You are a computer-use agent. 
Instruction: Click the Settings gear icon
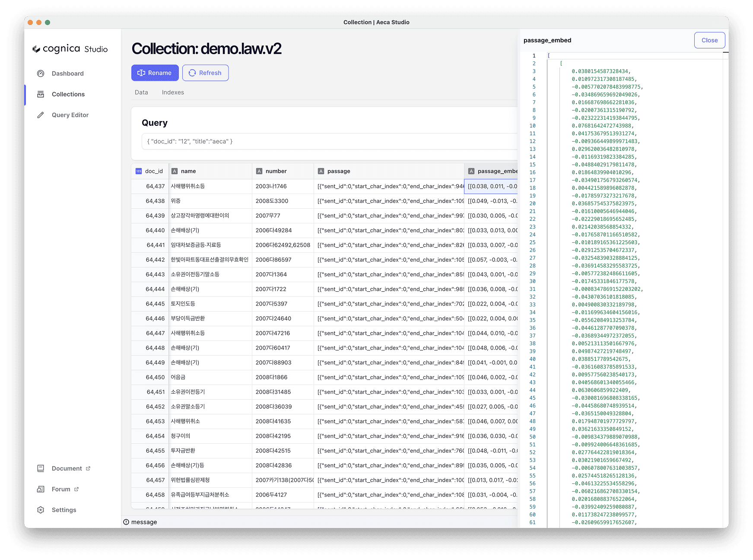pyautogui.click(x=41, y=510)
